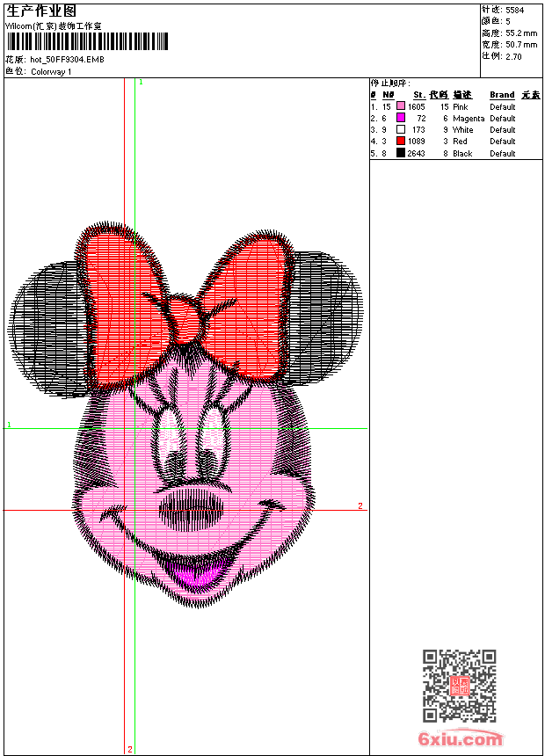545x756 pixels.
Task: Click the White color swatch
Action: click(400, 129)
